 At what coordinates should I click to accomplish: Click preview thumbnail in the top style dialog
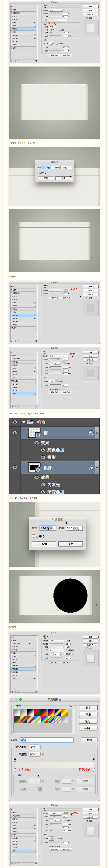click(90, 28)
